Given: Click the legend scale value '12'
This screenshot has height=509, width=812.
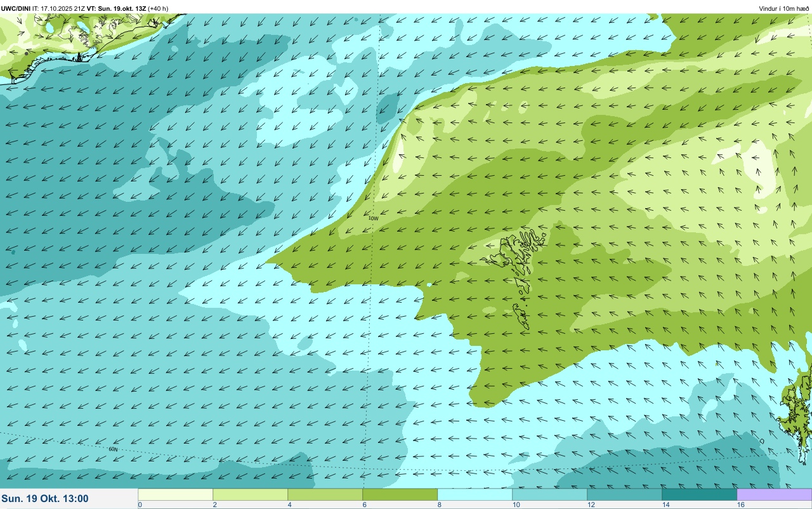Looking at the screenshot, I should (x=591, y=505).
